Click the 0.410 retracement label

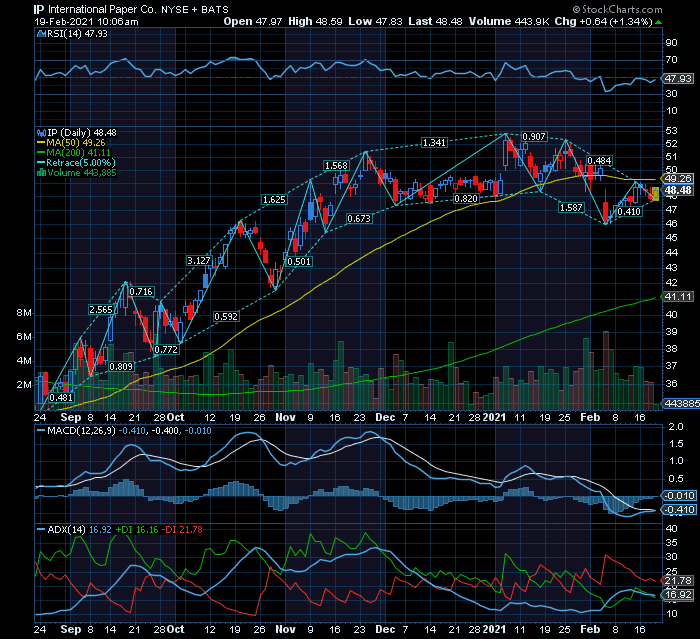coord(629,212)
